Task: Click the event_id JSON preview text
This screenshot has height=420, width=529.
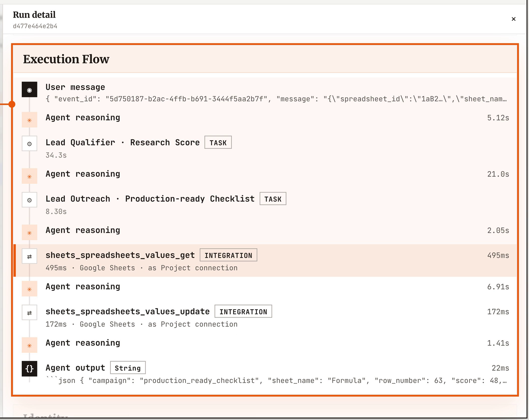Action: [x=276, y=99]
